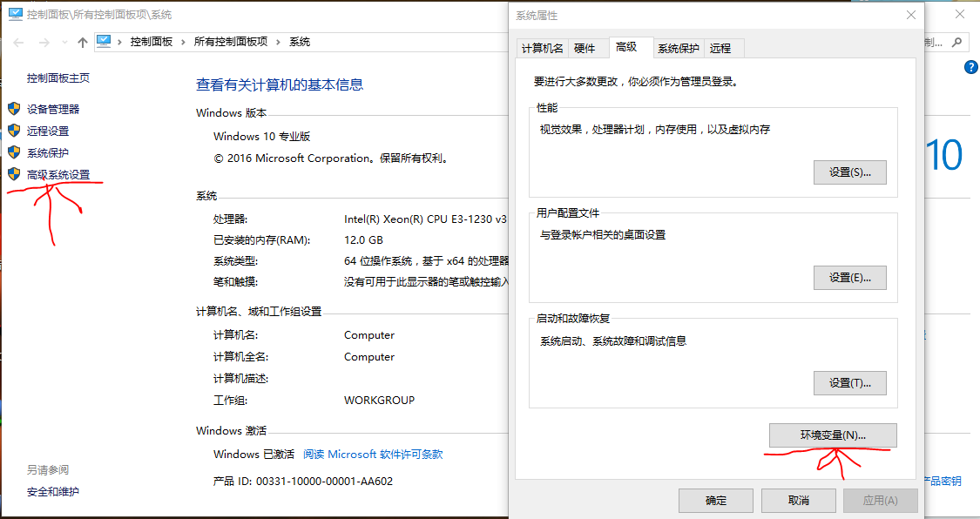Click the shield icon beside 高级系统设置
The height and width of the screenshot is (519, 980).
point(14,174)
